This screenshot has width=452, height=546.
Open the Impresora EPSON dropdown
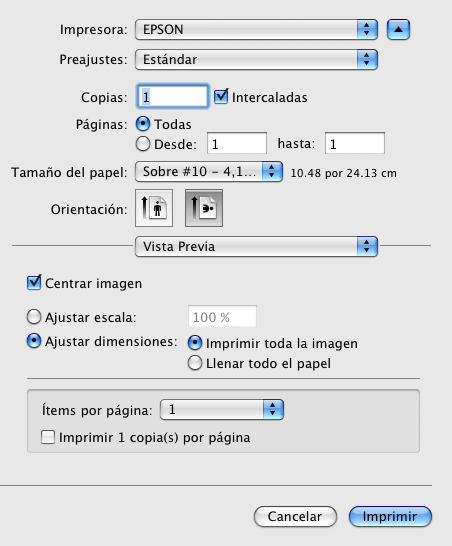256,30
